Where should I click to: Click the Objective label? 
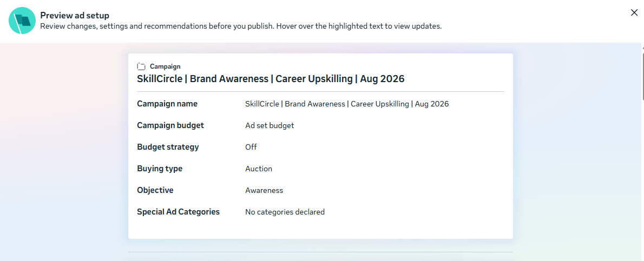pos(155,190)
